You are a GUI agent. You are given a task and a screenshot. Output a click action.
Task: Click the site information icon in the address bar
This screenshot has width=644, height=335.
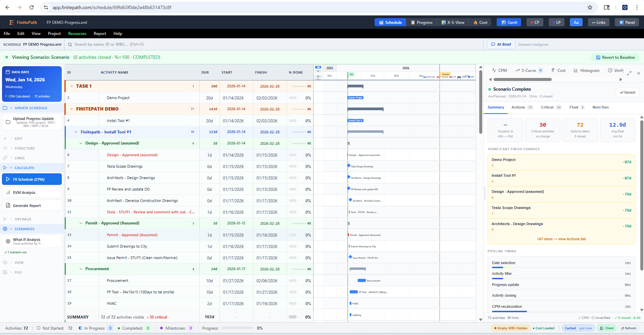[x=46, y=7]
